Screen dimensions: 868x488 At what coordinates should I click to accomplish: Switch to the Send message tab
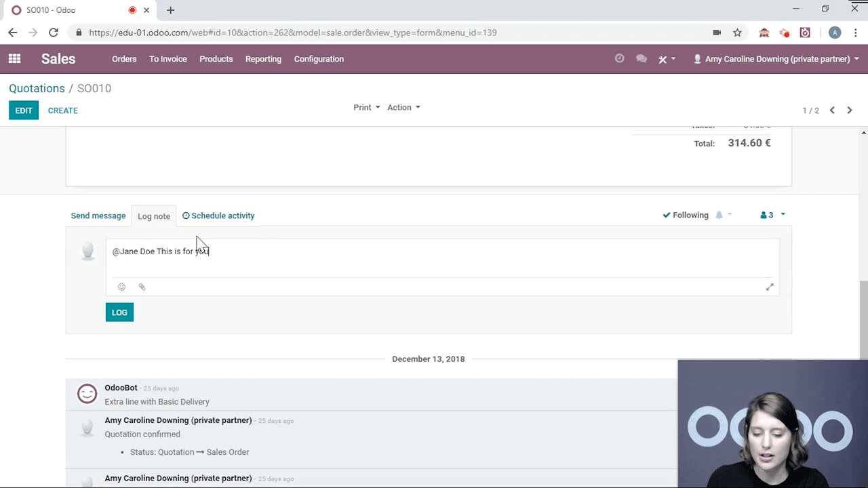coord(98,216)
